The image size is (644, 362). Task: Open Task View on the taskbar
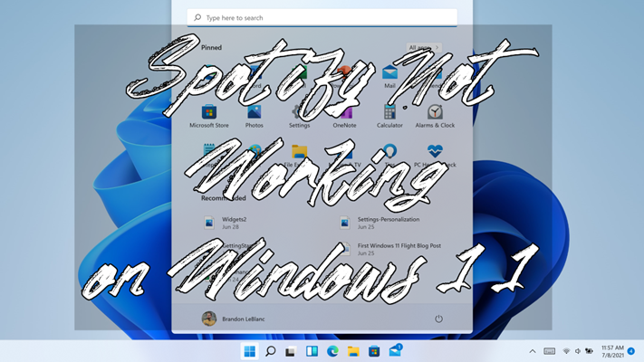click(291, 351)
